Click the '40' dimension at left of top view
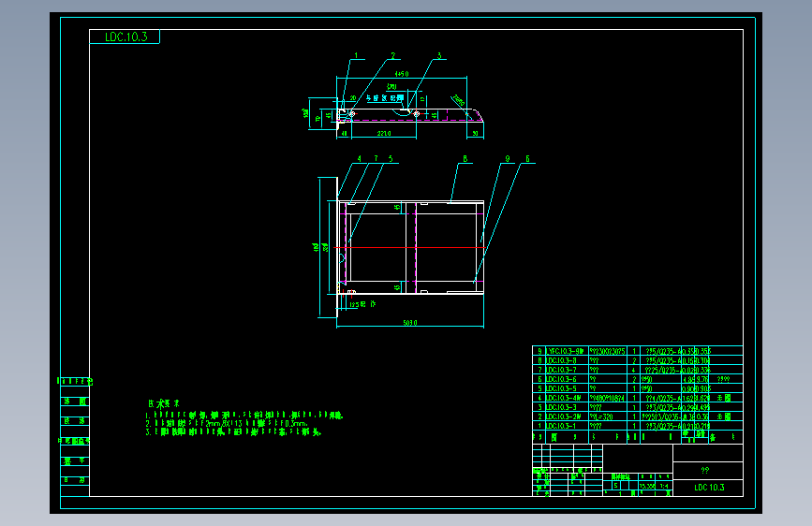The image size is (812, 526). (344, 134)
